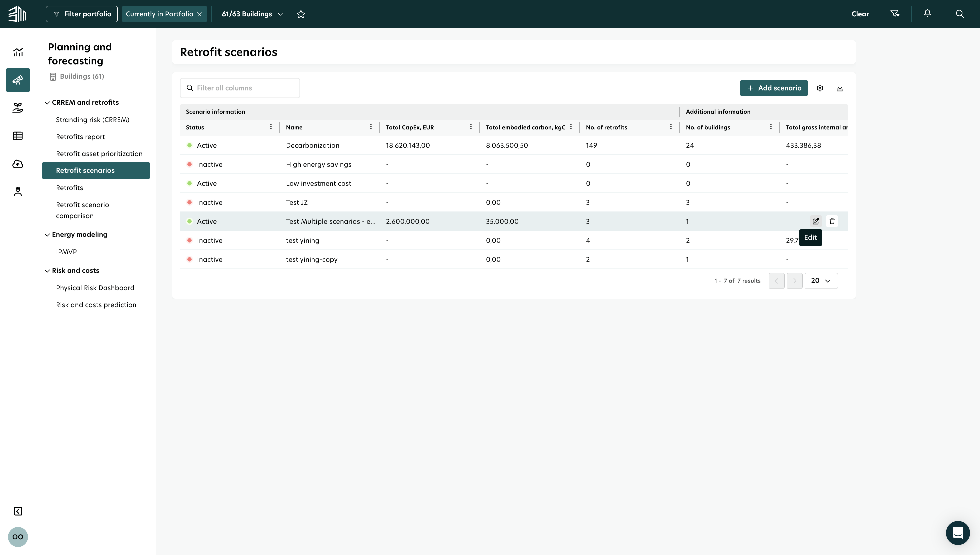
Task: Collapse the Energy modeling section
Action: [x=47, y=235]
